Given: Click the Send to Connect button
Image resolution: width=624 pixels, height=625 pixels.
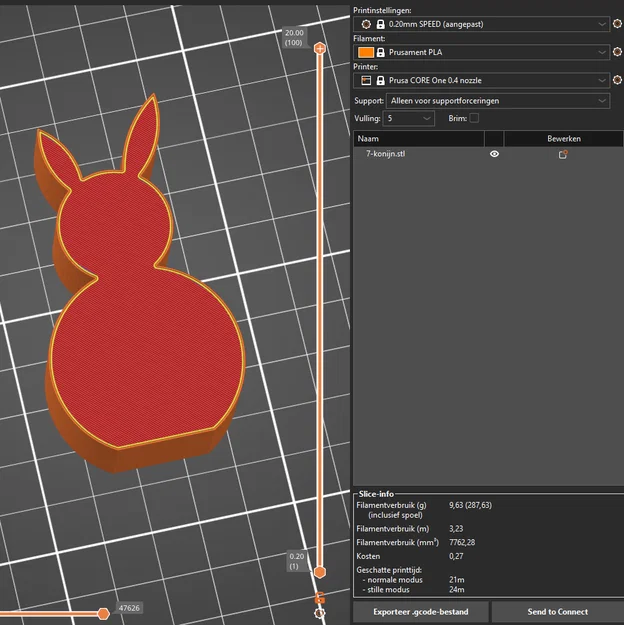Looking at the screenshot, I should (557, 611).
